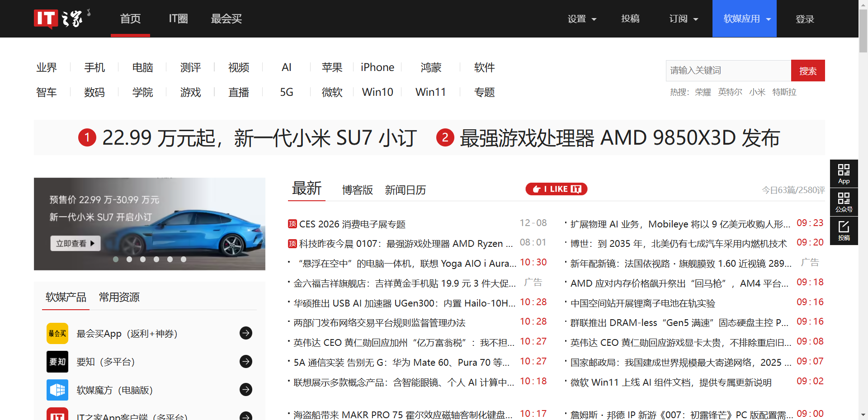Click the 最会买App yellow icon
Screen dimensions: 868x420
point(57,333)
